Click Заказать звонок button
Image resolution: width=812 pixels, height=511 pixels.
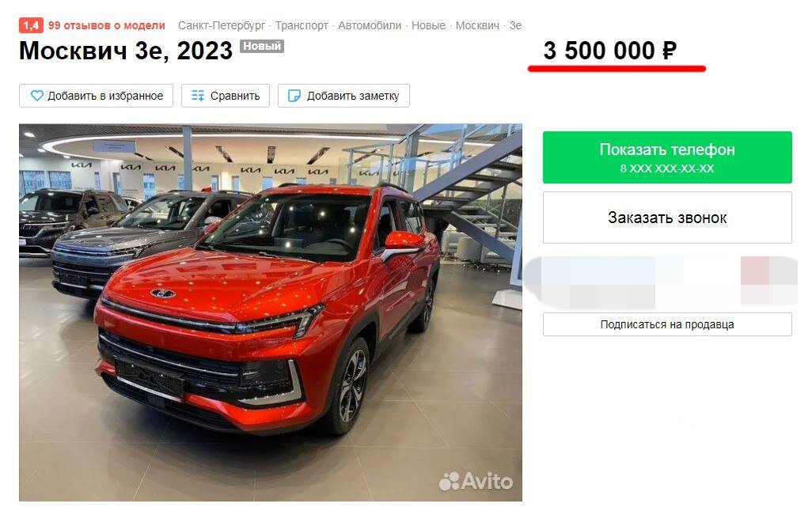(x=667, y=218)
